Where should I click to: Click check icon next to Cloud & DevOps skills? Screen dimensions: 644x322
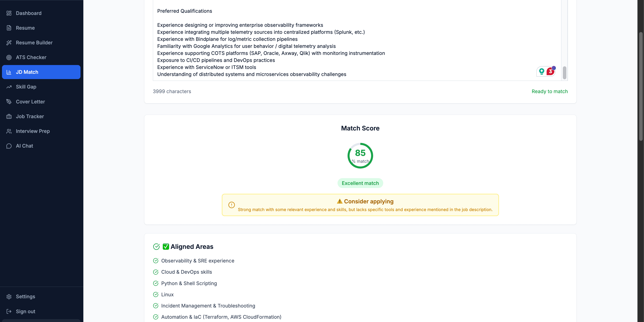tap(156, 272)
